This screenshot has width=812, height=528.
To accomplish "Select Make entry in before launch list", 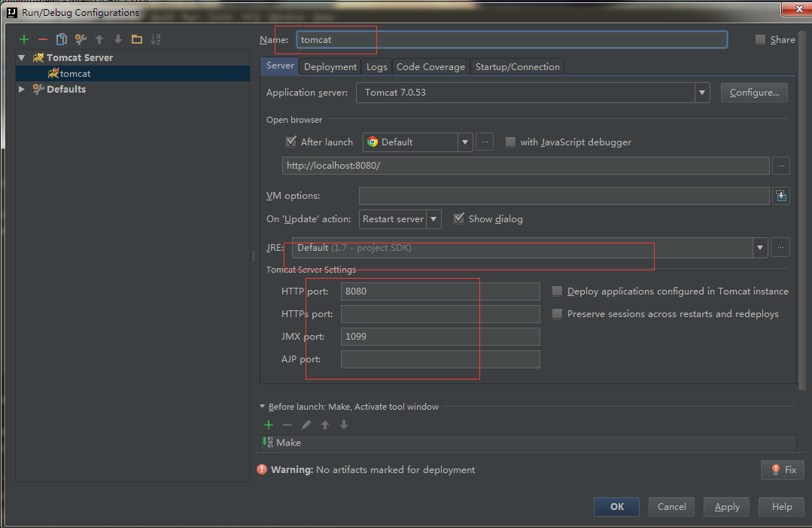I will [528, 442].
